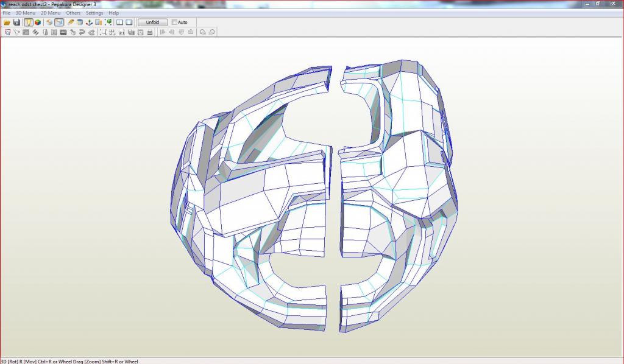Click the dotted selection bracket icon
Viewport: 624px width, 364px height.
103,32
